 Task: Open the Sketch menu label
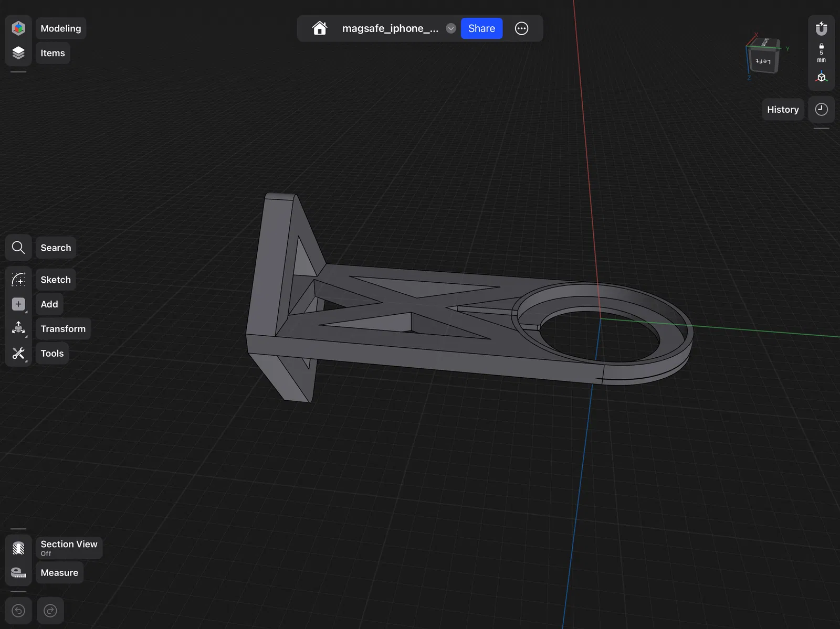56,280
